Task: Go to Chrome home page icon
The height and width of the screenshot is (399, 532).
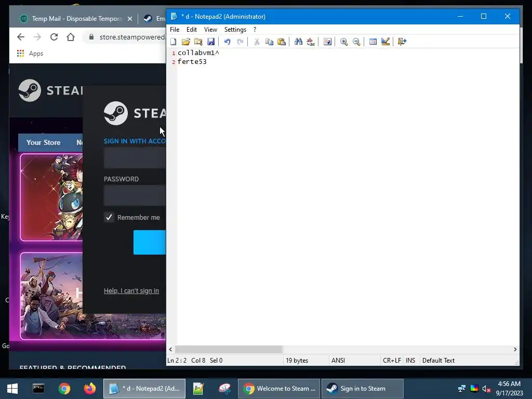Action: (71, 37)
